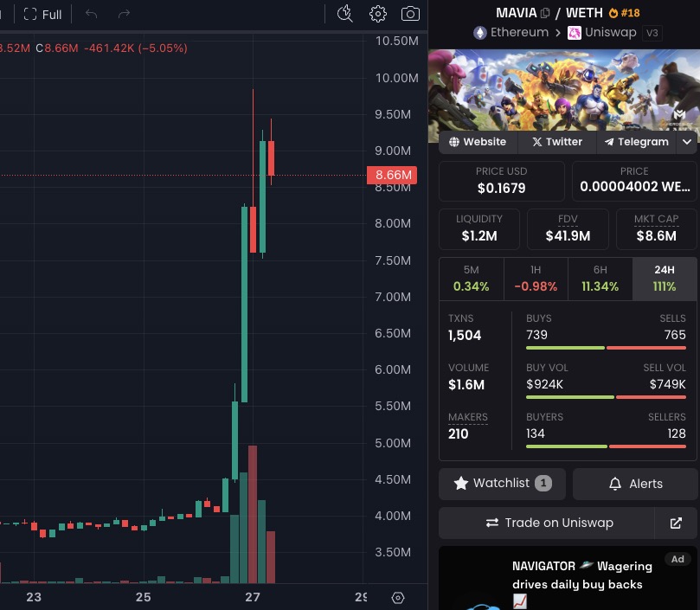Open price scale settings icon at chart corner
700x610 pixels.
pyautogui.click(x=398, y=598)
